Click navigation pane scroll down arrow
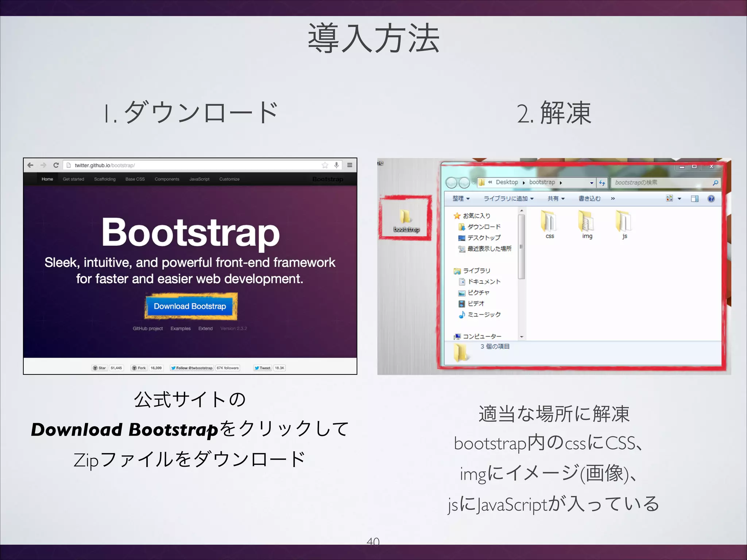The height and width of the screenshot is (560, 747). [x=522, y=337]
